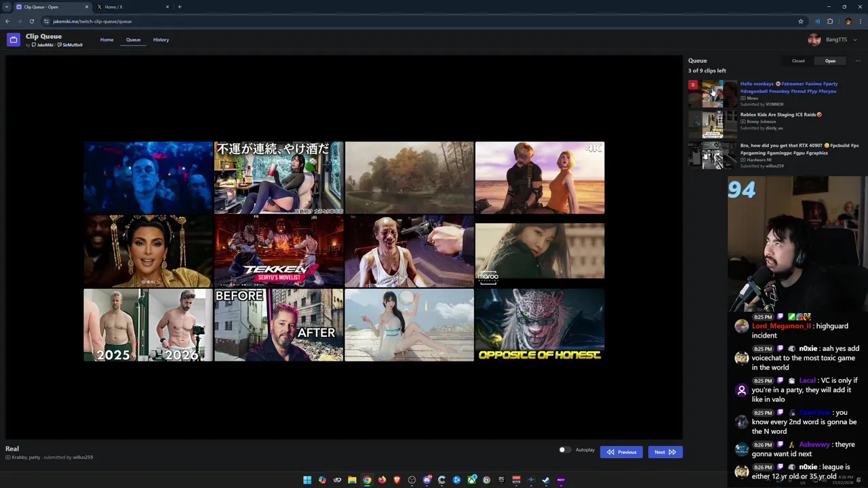Open the JakeMiki author link
Image resolution: width=868 pixels, height=488 pixels.
43,45
